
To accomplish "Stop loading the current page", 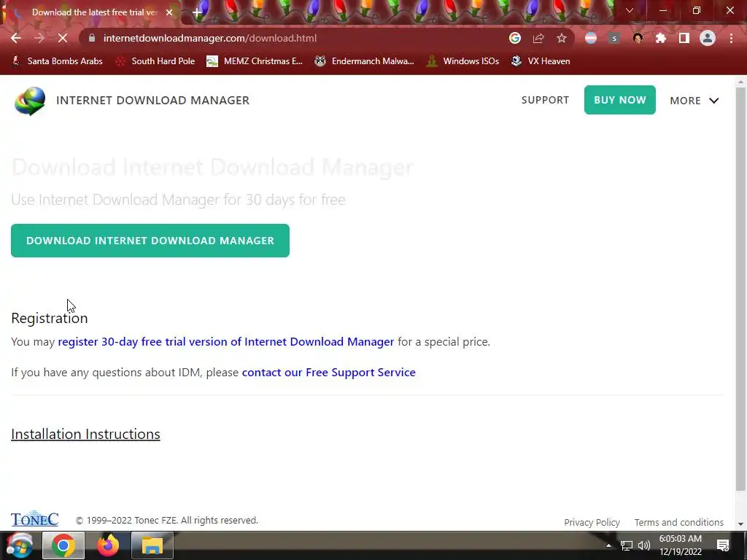I will [63, 38].
